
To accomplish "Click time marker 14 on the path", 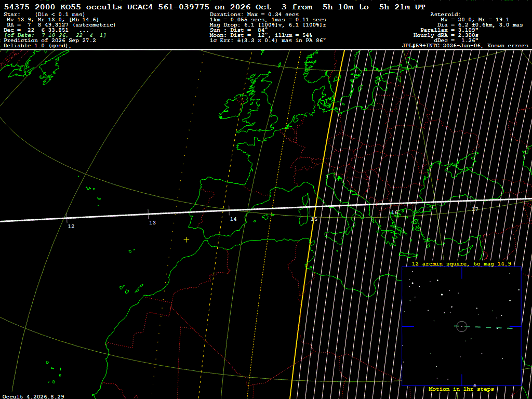I will point(233,219).
